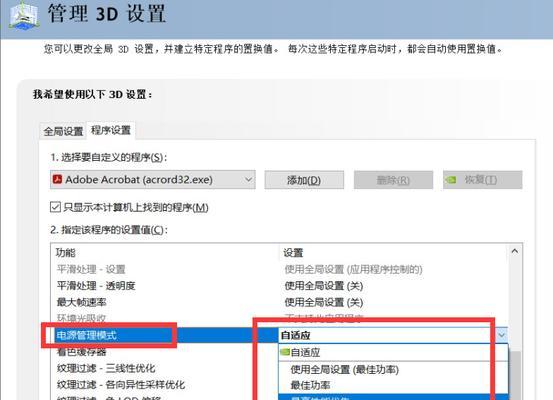Click the 删除 button
This screenshot has height=400, width=553.
pyautogui.click(x=393, y=180)
